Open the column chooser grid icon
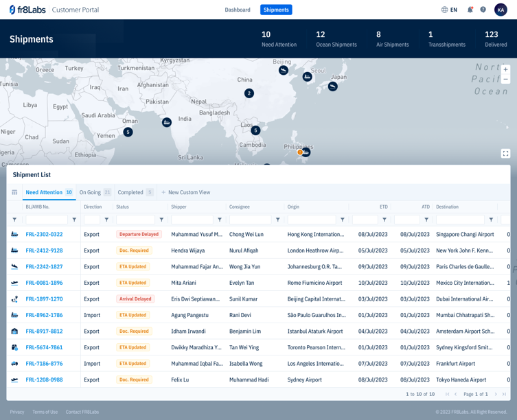Viewport: 517px width, 420px height. (x=14, y=193)
